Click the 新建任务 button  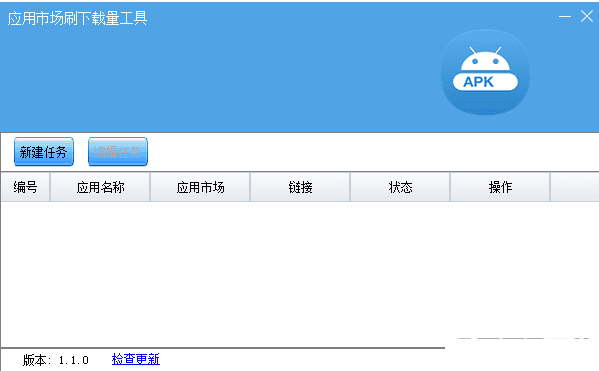click(44, 152)
